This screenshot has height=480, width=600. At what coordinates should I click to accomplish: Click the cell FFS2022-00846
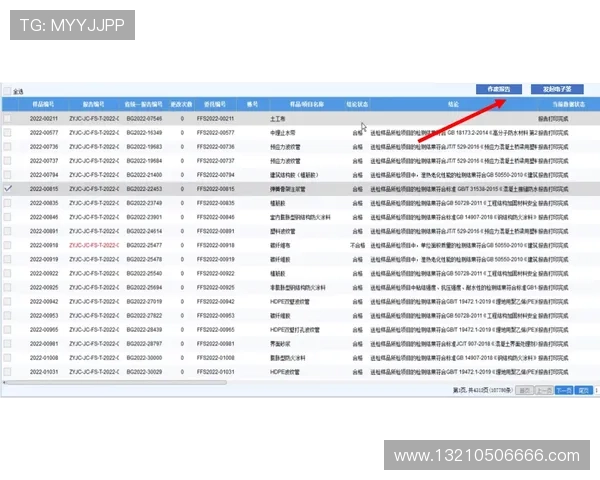pos(215,217)
